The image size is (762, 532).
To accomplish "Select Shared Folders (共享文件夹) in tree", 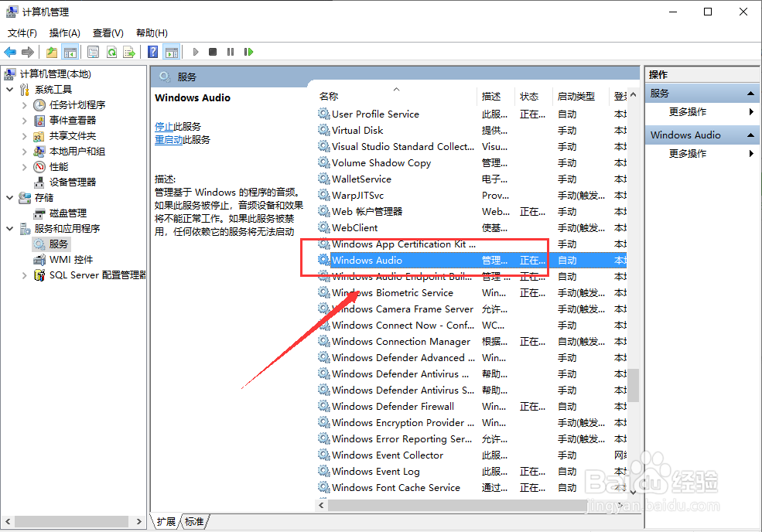I will coord(73,136).
